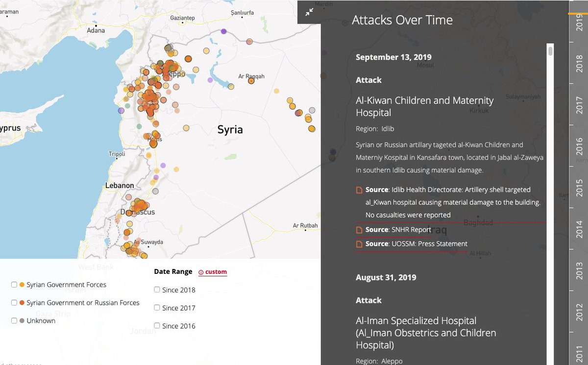Image resolution: width=588 pixels, height=365 pixels.
Task: Open the UOSSM: Press Statement source link
Action: tap(416, 244)
